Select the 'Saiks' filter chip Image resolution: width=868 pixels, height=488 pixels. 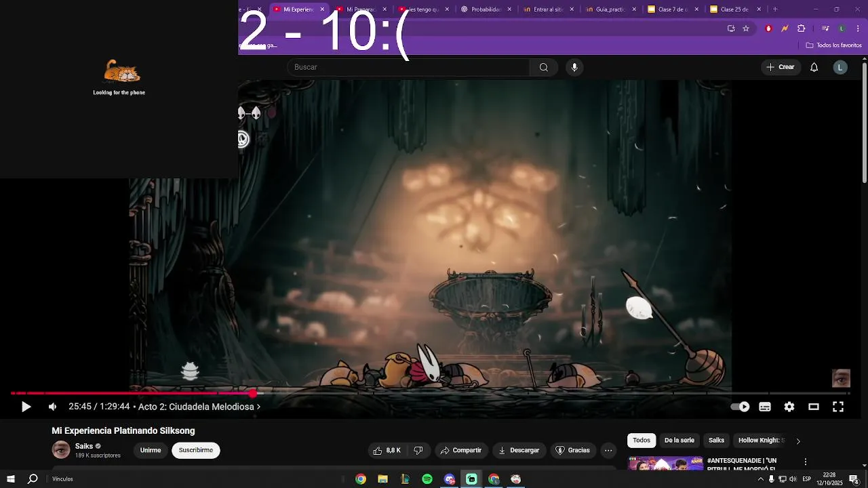(717, 441)
